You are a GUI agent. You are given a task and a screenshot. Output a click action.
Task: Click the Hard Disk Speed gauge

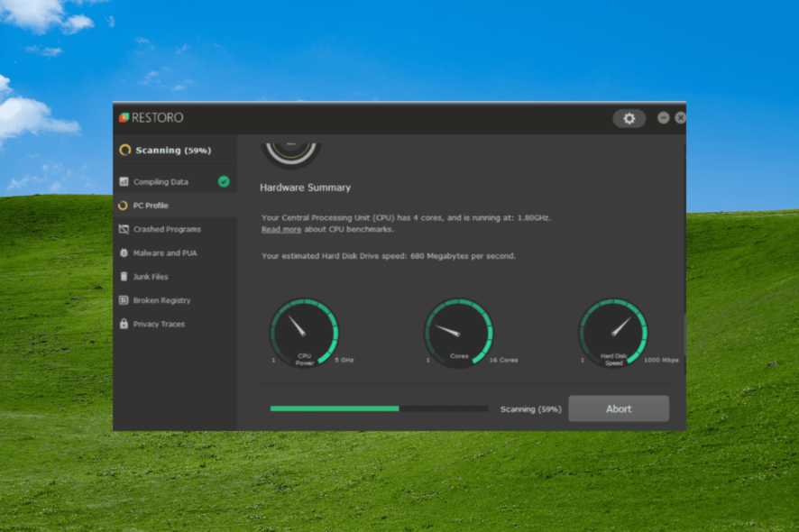tap(613, 333)
